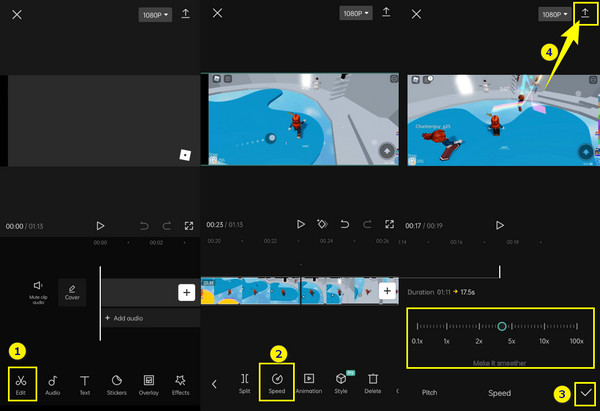Screen dimensions: 600x411
Task: Open the Speed tool in middle panel
Action: pyautogui.click(x=277, y=384)
